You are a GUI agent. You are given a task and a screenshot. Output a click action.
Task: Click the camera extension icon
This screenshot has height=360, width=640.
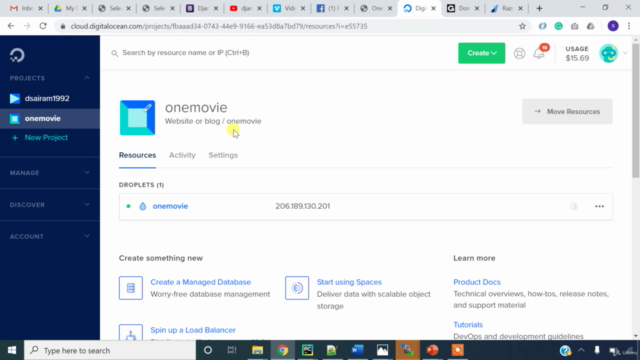pyautogui.click(x=574, y=26)
